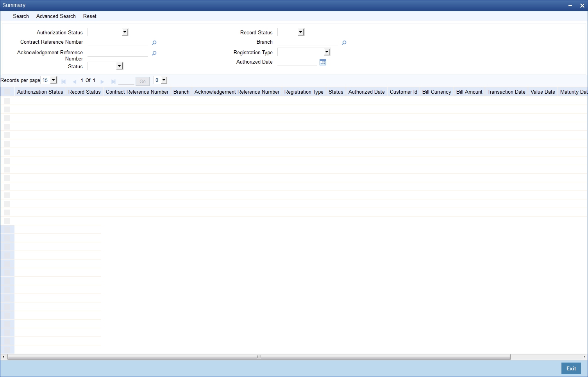Focus the Authorized Date input field
588x377 pixels.
[x=297, y=62]
